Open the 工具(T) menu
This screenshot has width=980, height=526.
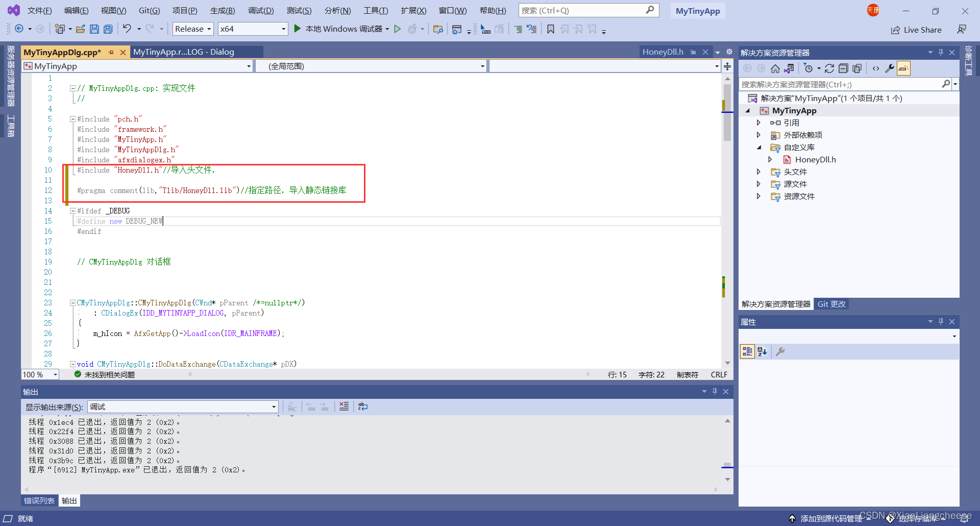[x=376, y=10]
